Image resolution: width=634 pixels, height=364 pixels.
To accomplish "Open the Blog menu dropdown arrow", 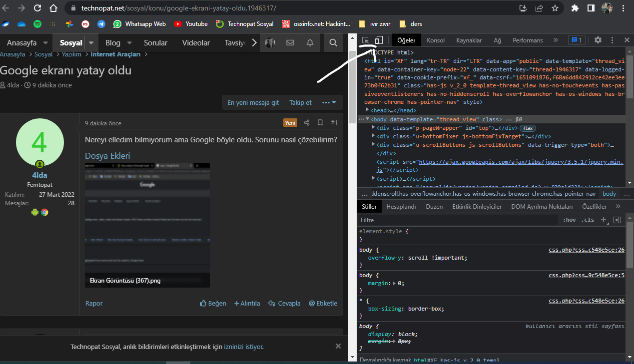I will [x=129, y=43].
